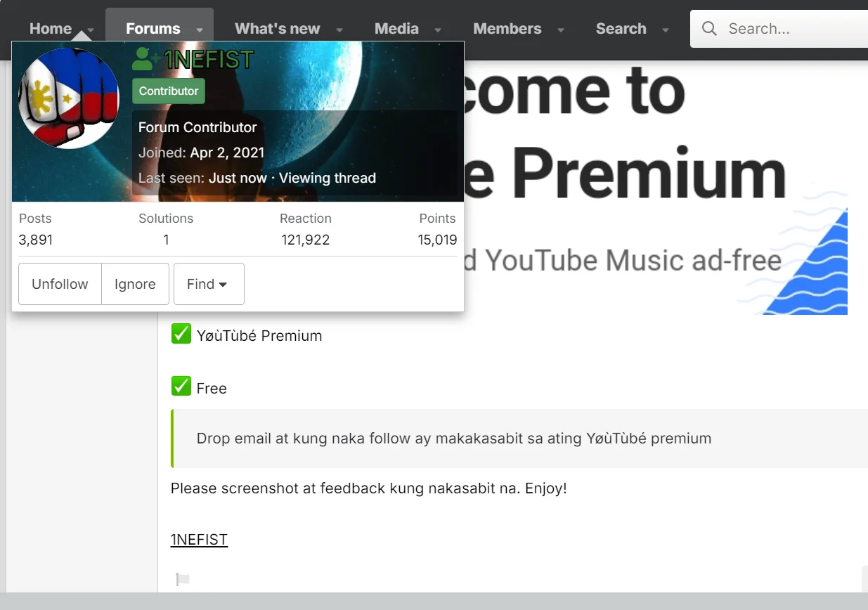The width and height of the screenshot is (868, 610).
Task: Expand the Forums dropdown arrow
Action: tap(200, 30)
